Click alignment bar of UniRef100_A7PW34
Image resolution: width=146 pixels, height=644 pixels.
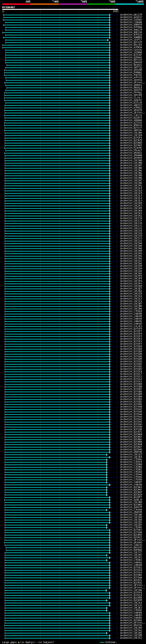click(x=56, y=48)
